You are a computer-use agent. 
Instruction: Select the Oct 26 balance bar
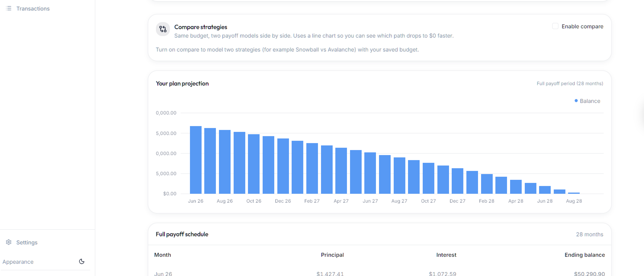tap(254, 164)
